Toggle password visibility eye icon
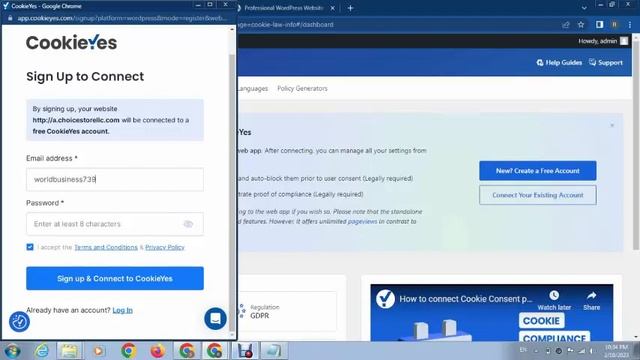Viewport: 640px width, 360px height. pyautogui.click(x=188, y=224)
